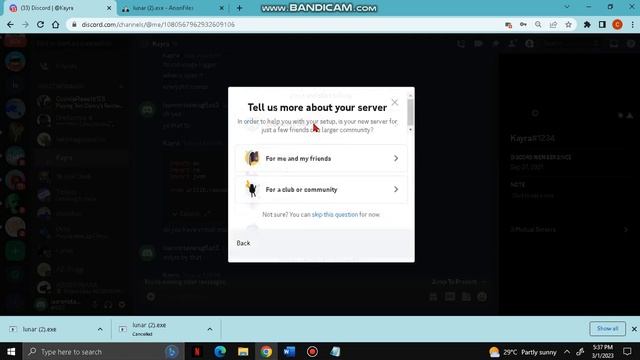Close the downloads bar
640x360 pixels.
point(634,329)
